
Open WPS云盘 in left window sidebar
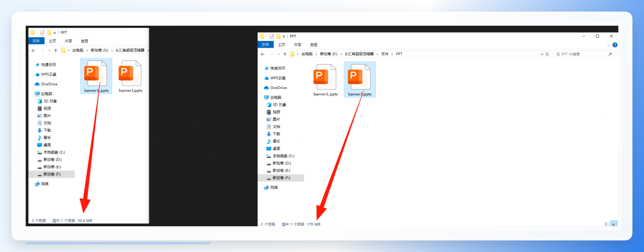(46, 75)
